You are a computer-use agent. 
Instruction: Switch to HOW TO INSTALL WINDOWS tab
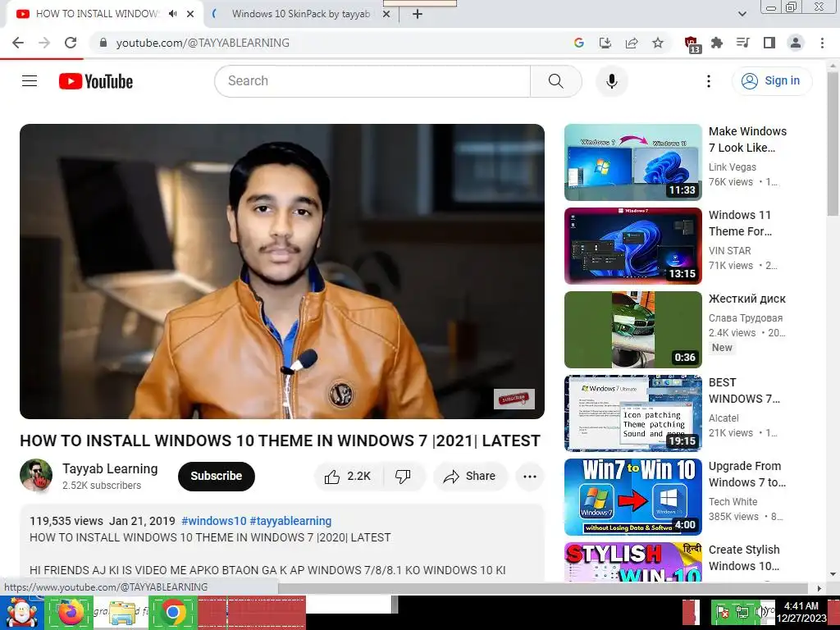coord(97,14)
